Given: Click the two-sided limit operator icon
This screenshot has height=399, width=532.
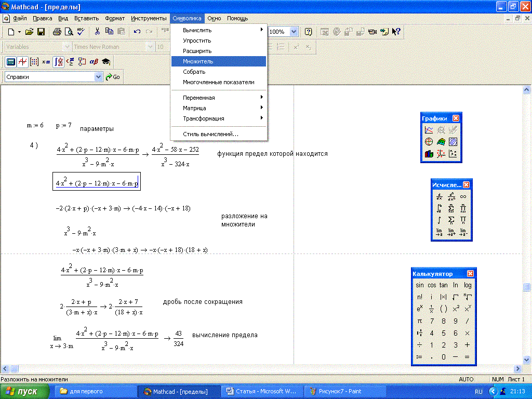Looking at the screenshot, I should (439, 232).
